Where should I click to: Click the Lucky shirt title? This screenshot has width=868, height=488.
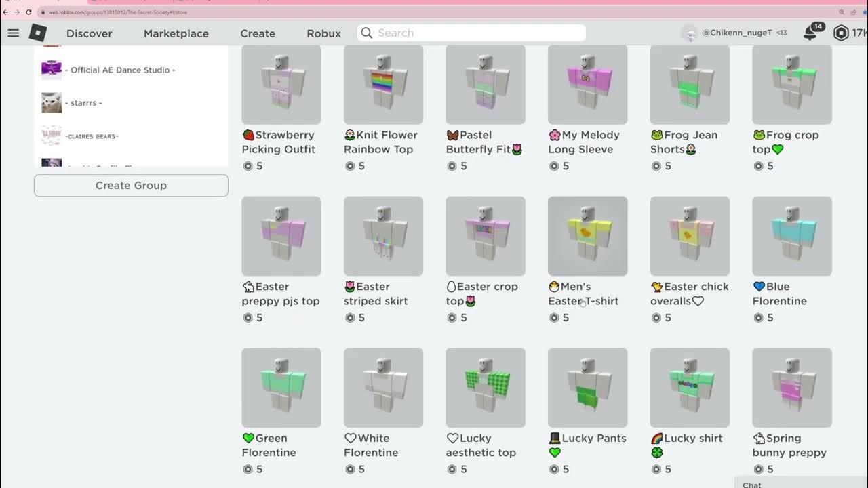point(687,445)
